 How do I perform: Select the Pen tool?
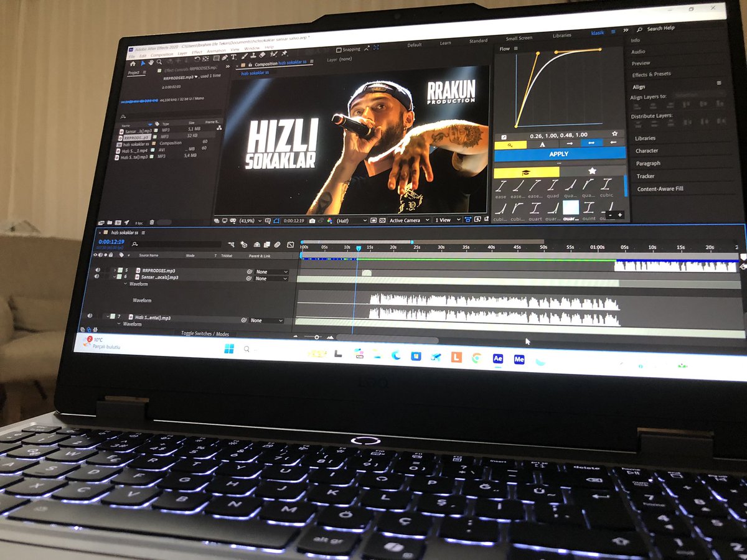225,58
